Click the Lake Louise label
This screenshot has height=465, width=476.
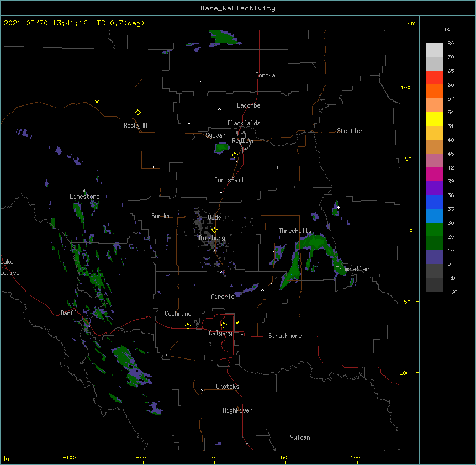pyautogui.click(x=10, y=267)
